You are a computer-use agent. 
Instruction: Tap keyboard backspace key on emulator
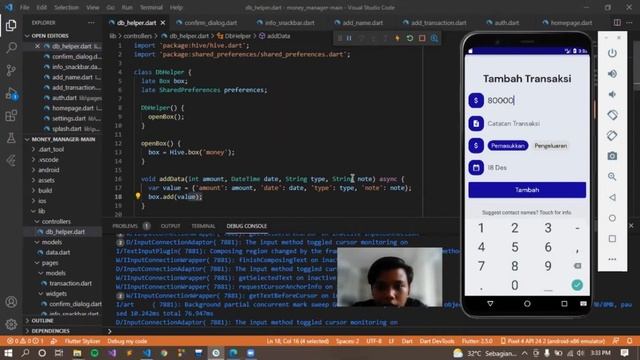click(x=577, y=266)
